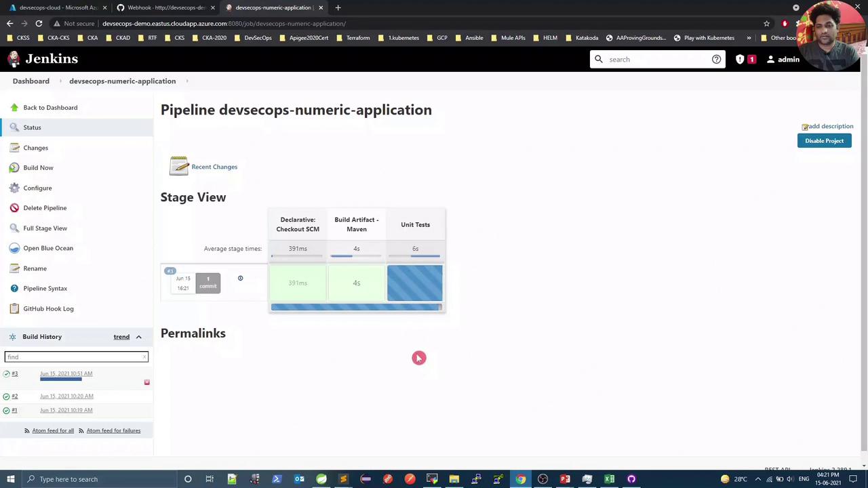
Task: Show more bookmarks with the overflow chevron
Action: point(749,38)
